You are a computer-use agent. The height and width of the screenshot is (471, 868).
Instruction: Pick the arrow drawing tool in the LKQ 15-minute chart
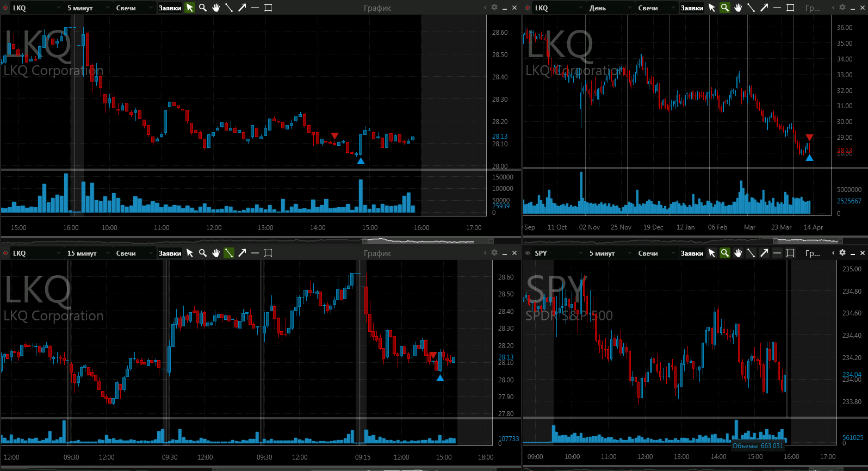coord(242,253)
